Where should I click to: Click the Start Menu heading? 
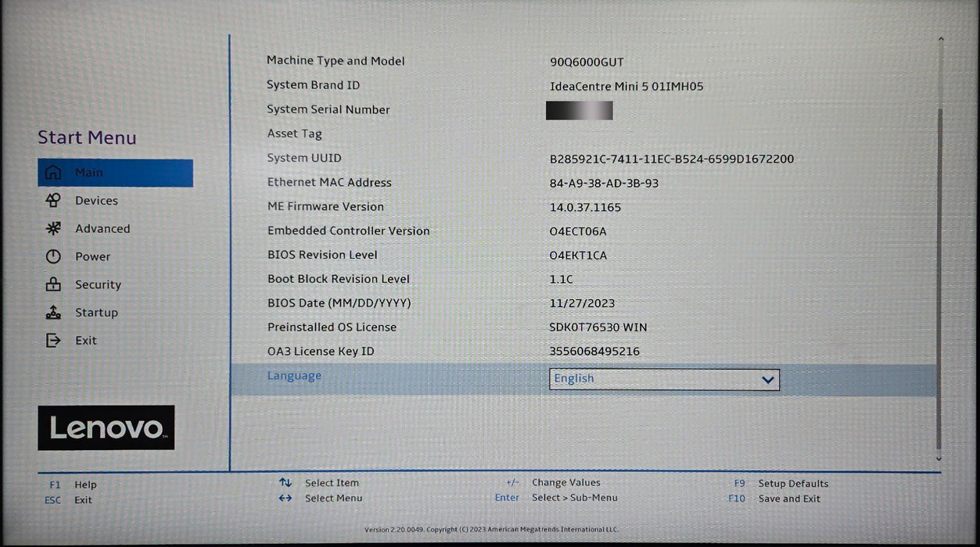[x=87, y=138]
